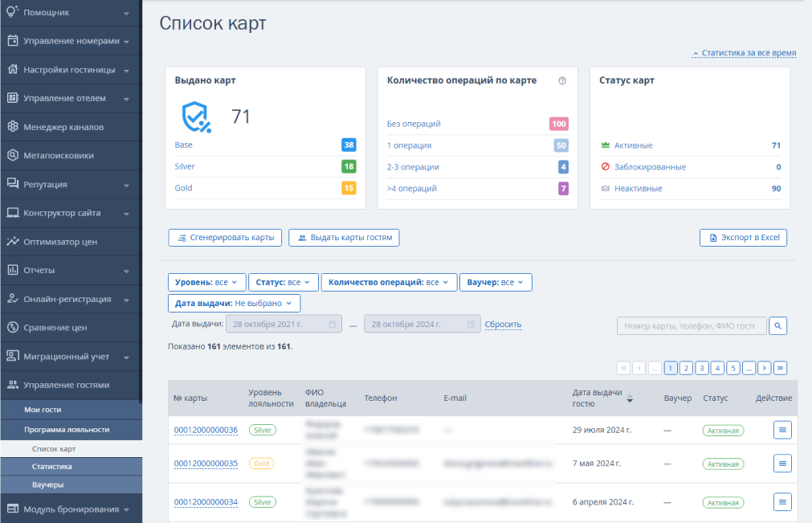Click next page arrow in pagination

click(x=765, y=368)
